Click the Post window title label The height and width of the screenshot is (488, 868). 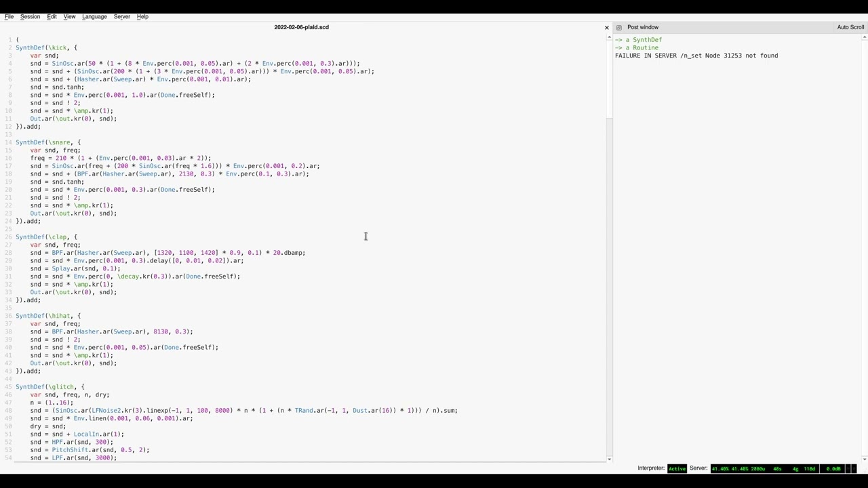click(643, 27)
